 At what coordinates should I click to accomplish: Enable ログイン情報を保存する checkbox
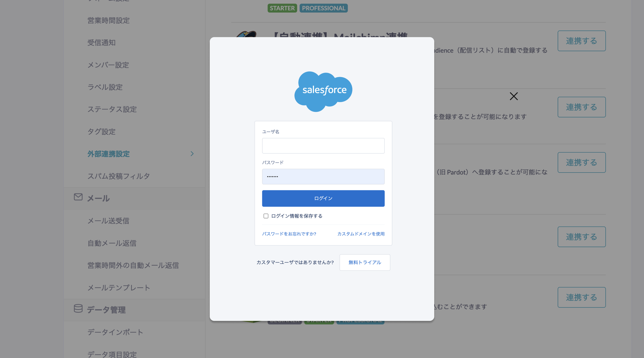click(x=266, y=216)
